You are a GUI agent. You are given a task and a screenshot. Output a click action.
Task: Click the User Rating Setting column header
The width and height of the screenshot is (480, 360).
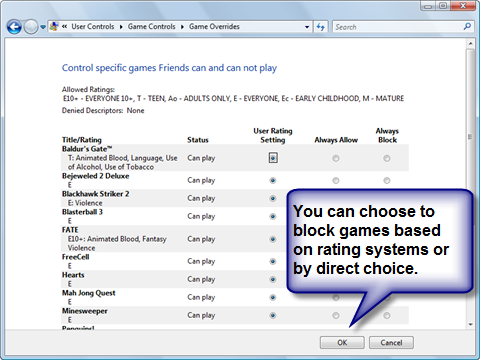coord(273,135)
